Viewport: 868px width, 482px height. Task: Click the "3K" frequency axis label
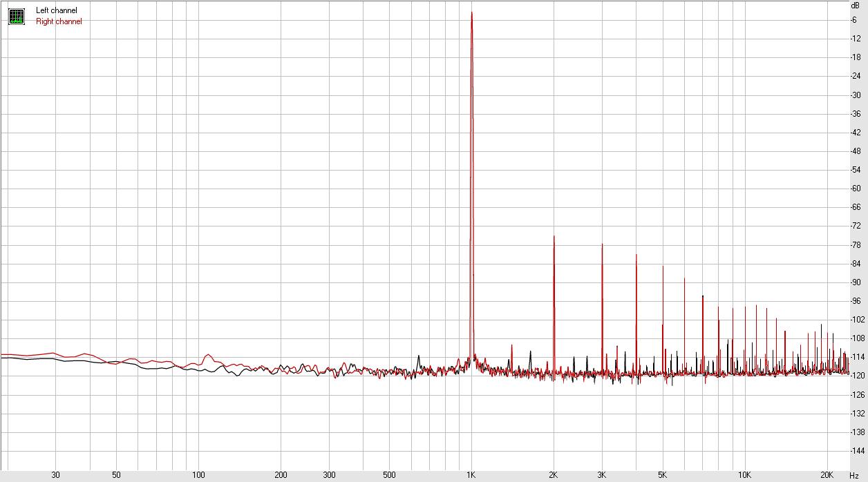602,475
